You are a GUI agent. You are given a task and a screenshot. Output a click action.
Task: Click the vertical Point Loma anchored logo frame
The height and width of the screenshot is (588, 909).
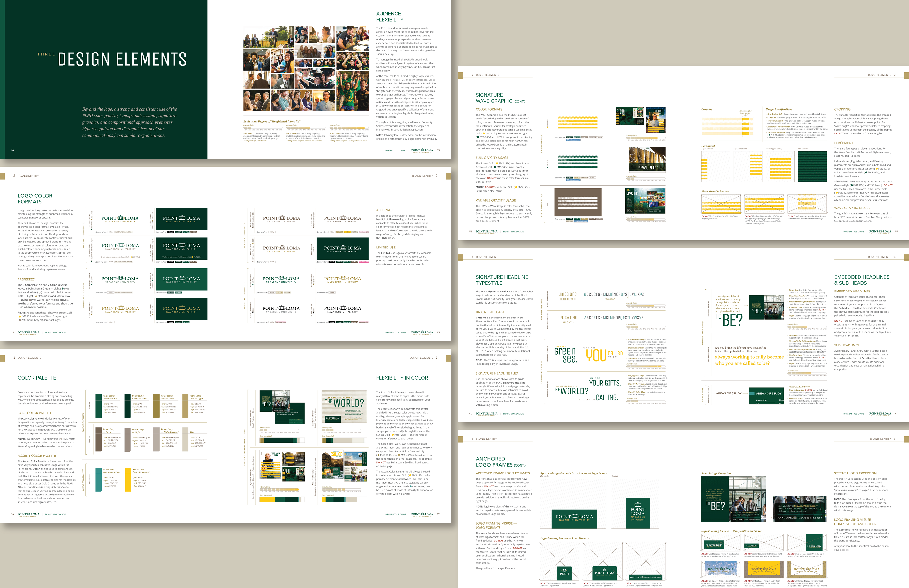point(638,513)
